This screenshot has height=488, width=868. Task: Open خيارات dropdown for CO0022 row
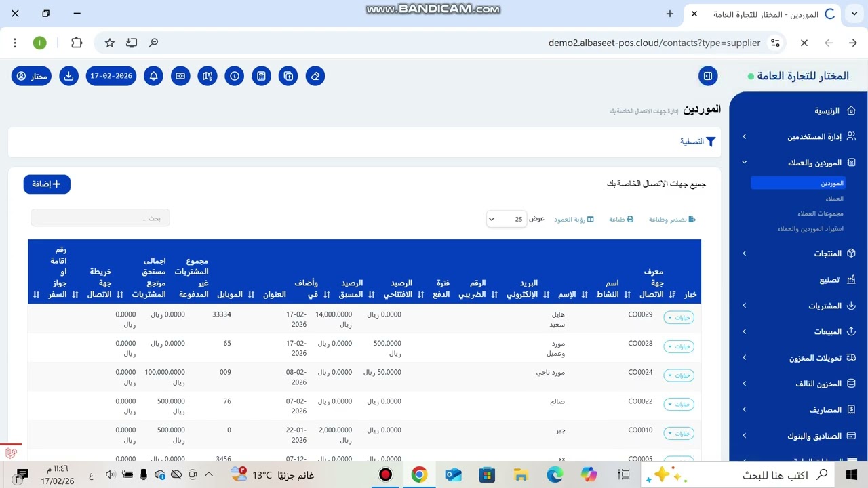pos(679,405)
